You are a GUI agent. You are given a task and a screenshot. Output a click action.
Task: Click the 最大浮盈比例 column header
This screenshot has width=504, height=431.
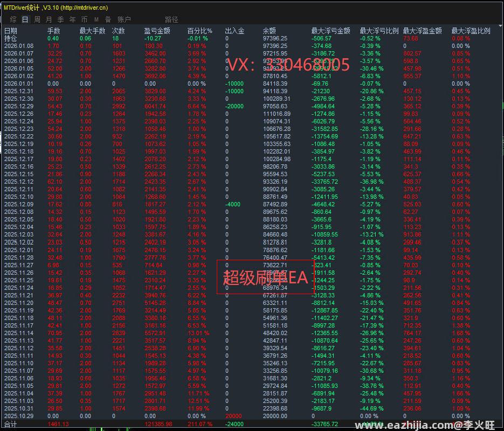[x=471, y=31]
